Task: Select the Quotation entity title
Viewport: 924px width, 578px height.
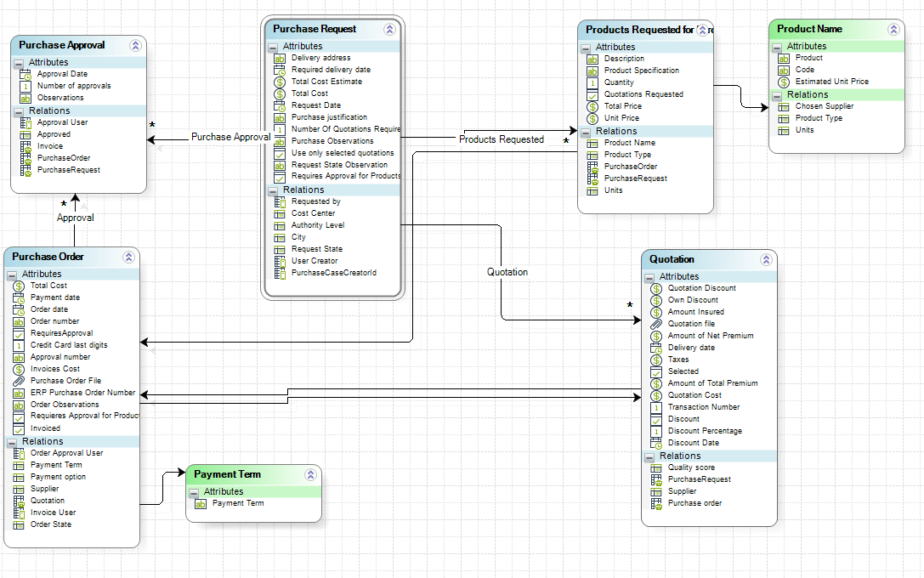Action: pos(672,259)
